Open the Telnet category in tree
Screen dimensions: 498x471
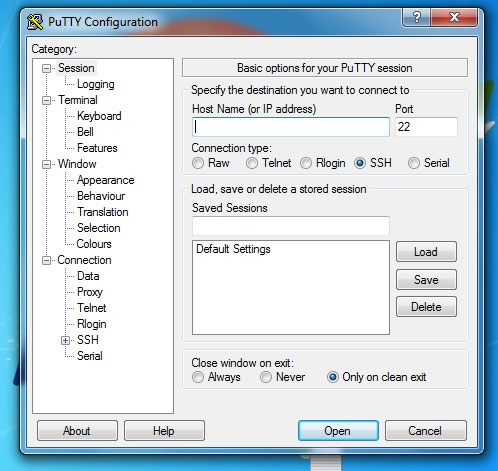tap(92, 308)
